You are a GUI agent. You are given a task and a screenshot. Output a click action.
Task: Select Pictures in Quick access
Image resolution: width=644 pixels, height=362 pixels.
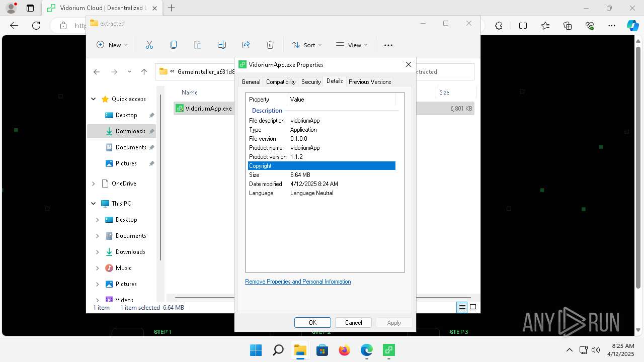point(121,163)
